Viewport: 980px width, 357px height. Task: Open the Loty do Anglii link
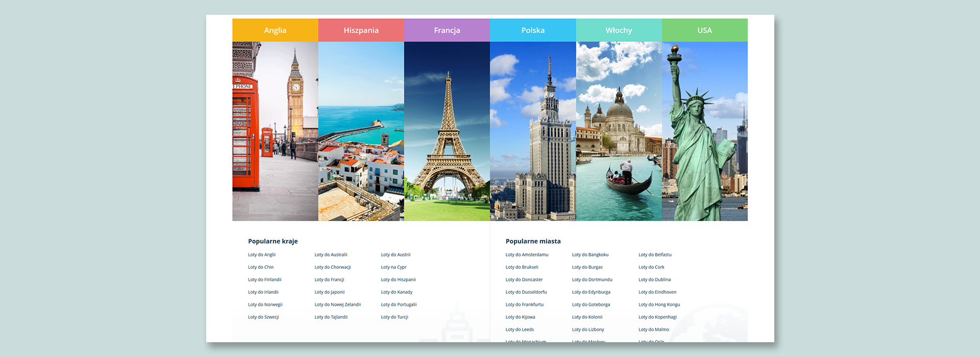coord(262,254)
